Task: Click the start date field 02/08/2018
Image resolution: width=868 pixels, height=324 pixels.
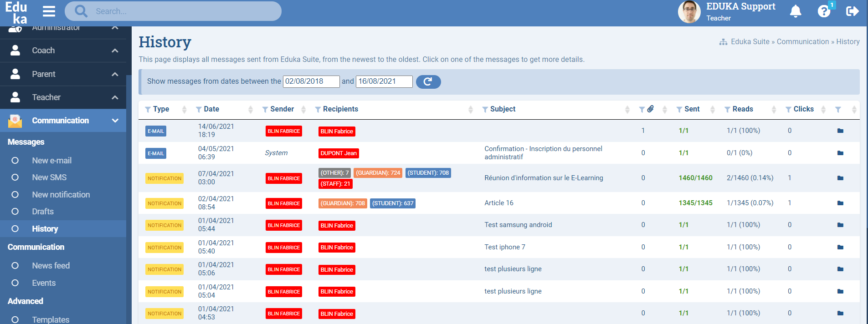Action: (x=311, y=81)
